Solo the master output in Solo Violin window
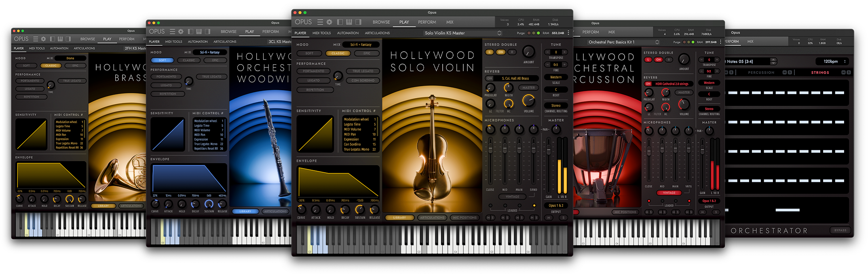Viewport: 868px width, 274px height. [x=564, y=217]
